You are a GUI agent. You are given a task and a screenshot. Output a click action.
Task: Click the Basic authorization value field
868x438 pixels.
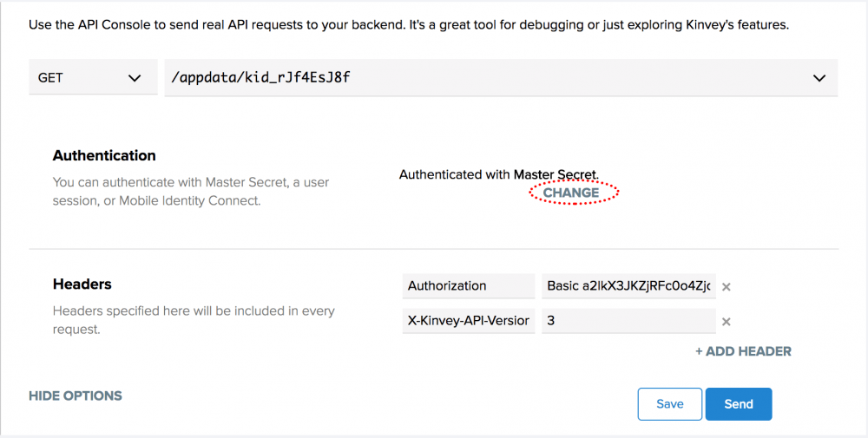click(x=628, y=286)
